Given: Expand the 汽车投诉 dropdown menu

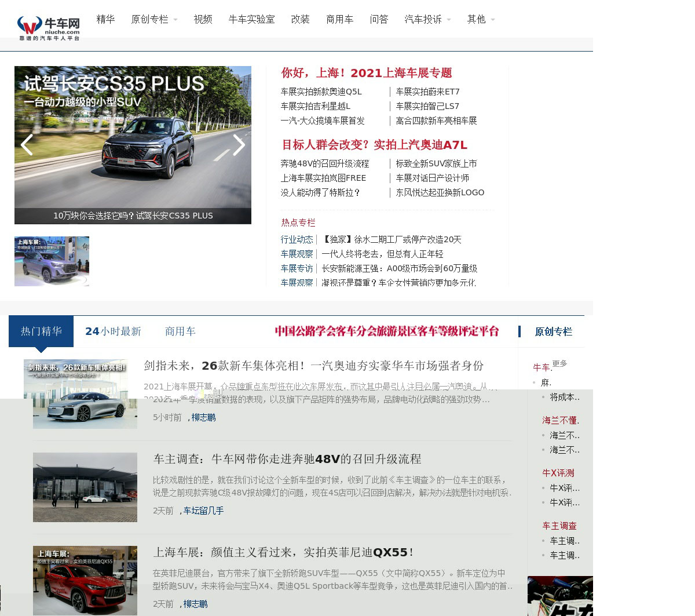Looking at the screenshot, I should 427,20.
